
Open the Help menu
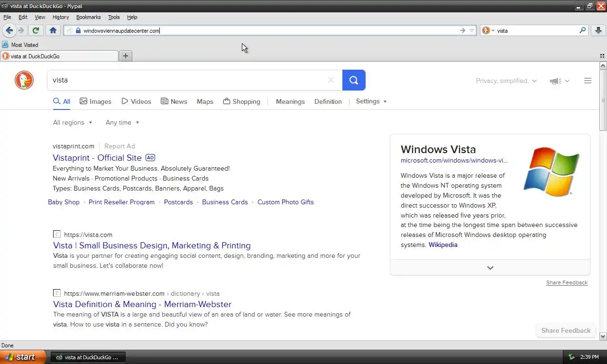pos(132,17)
